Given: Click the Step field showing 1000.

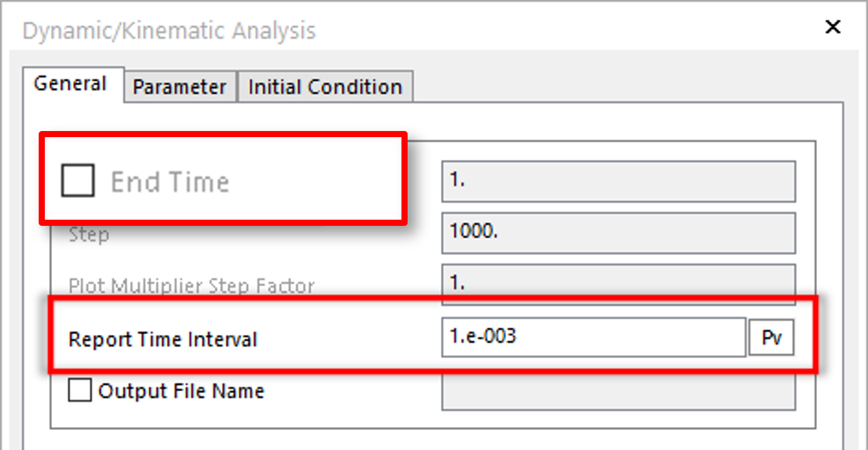Looking at the screenshot, I should (618, 233).
